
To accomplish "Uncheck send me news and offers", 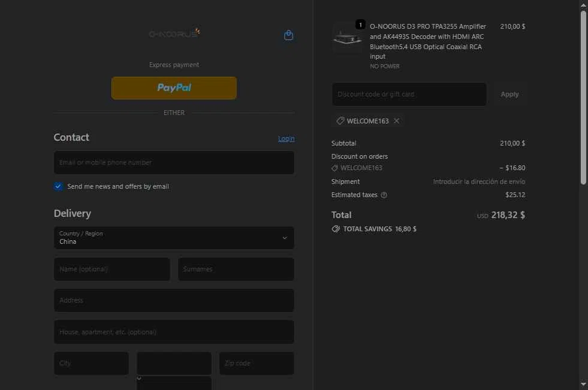I will 58,186.
